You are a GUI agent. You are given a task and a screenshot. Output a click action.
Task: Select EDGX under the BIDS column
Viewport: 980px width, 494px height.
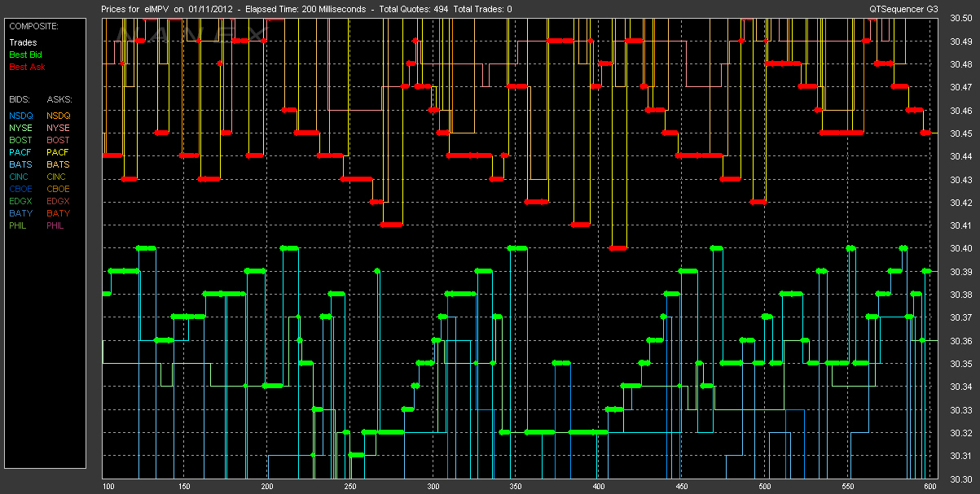coord(21,201)
